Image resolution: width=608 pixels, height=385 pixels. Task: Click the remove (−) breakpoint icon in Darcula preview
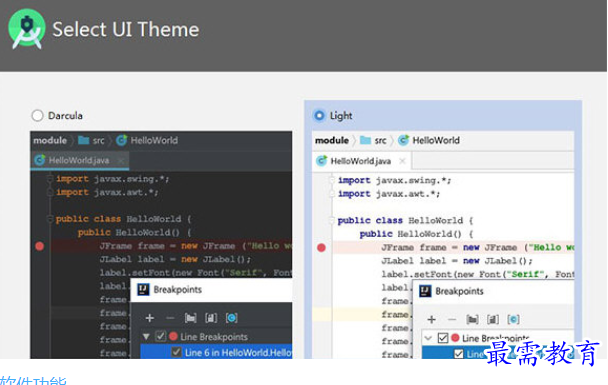coord(170,318)
